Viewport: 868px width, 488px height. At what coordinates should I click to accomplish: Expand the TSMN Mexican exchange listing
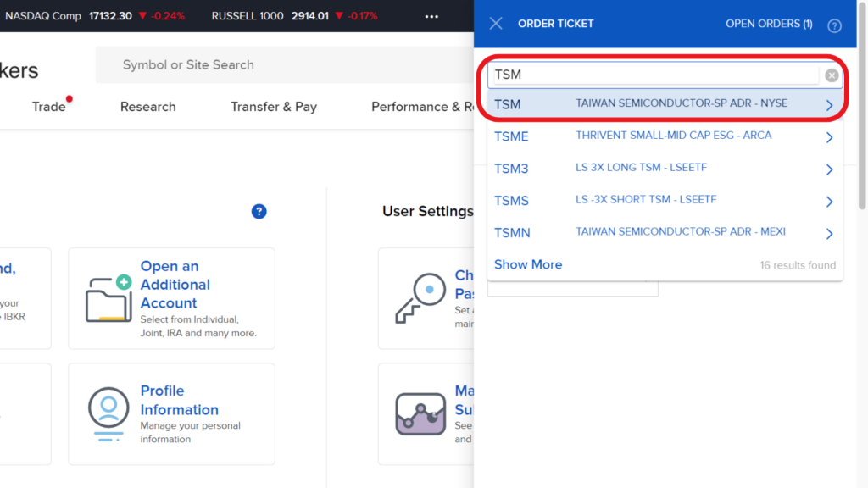(830, 233)
